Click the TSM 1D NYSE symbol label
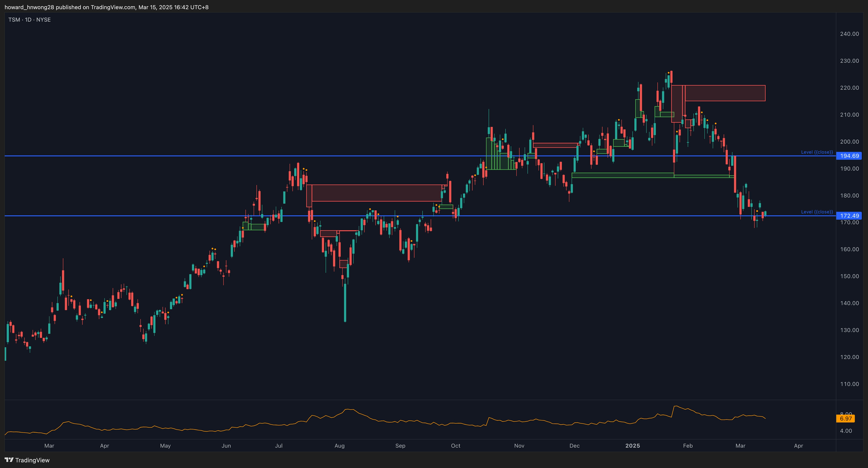The width and height of the screenshot is (868, 468). (x=29, y=20)
